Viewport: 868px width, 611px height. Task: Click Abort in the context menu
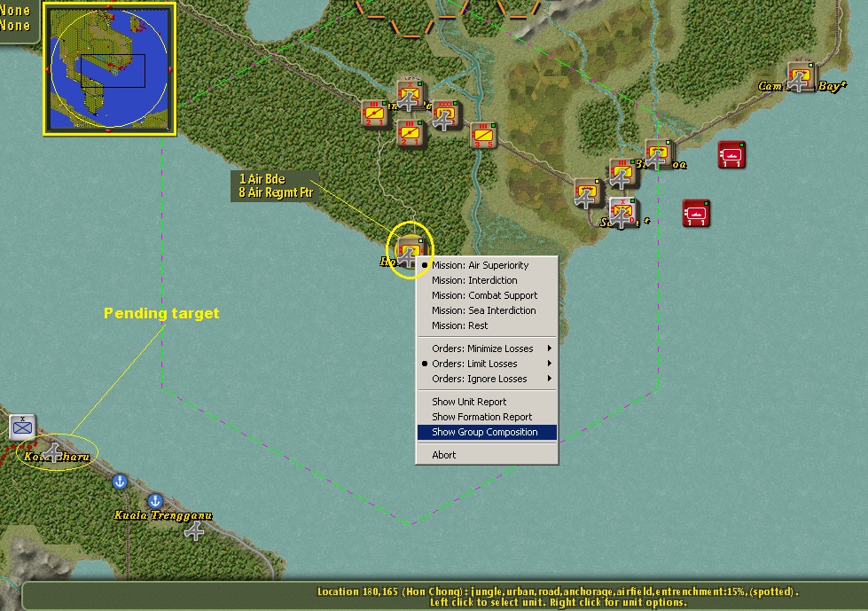(487, 455)
